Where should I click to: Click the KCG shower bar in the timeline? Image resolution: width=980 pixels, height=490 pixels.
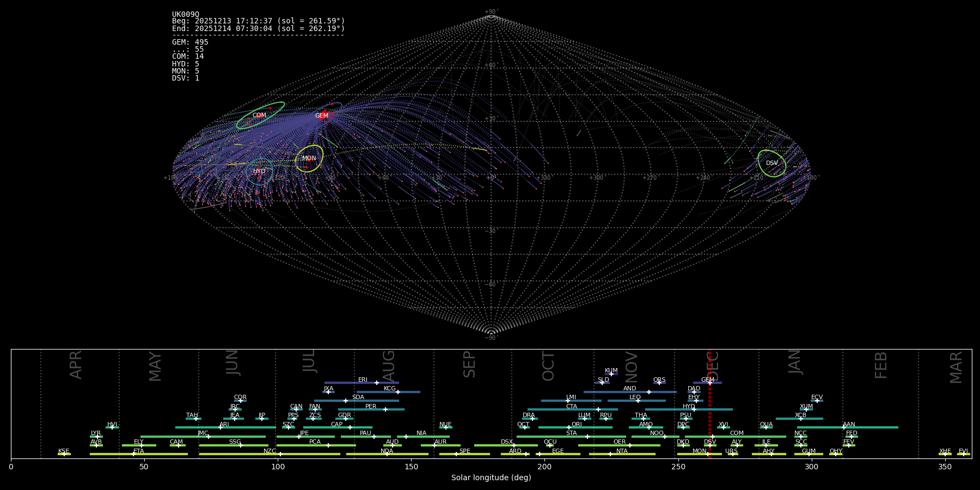(388, 391)
